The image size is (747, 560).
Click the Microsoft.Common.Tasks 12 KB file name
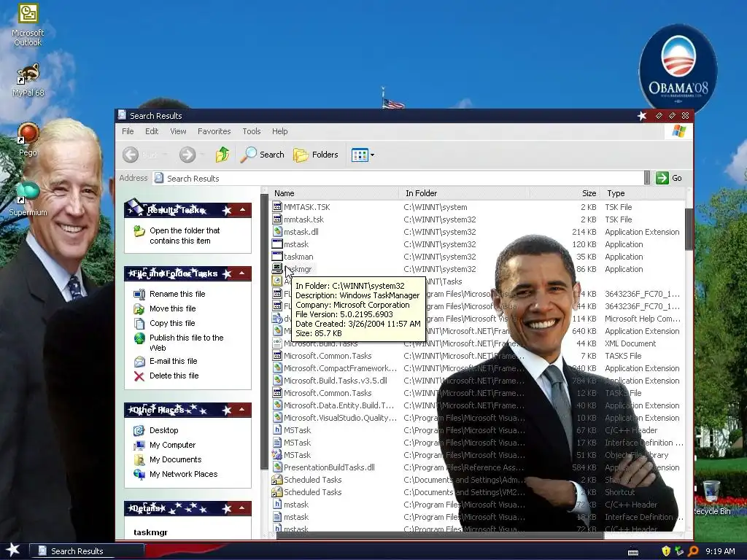(328, 393)
